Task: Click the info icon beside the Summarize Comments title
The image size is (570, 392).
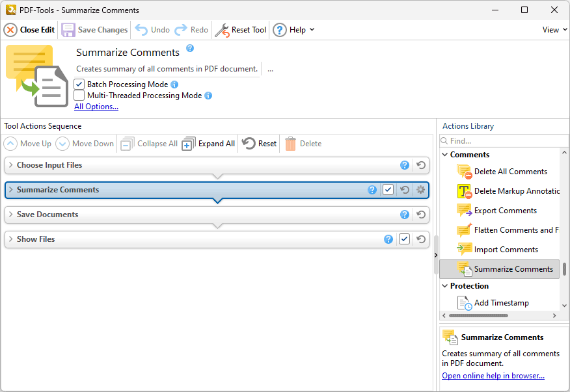Action: click(x=190, y=48)
